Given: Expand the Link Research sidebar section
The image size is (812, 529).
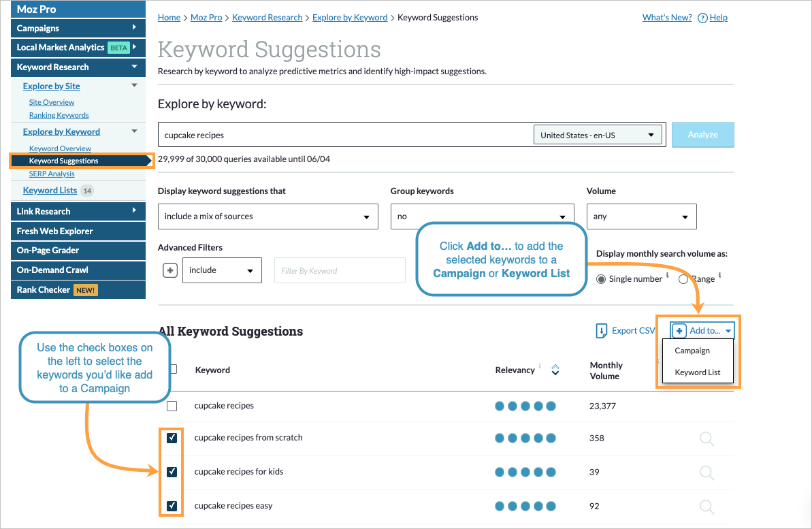Looking at the screenshot, I should pos(78,211).
